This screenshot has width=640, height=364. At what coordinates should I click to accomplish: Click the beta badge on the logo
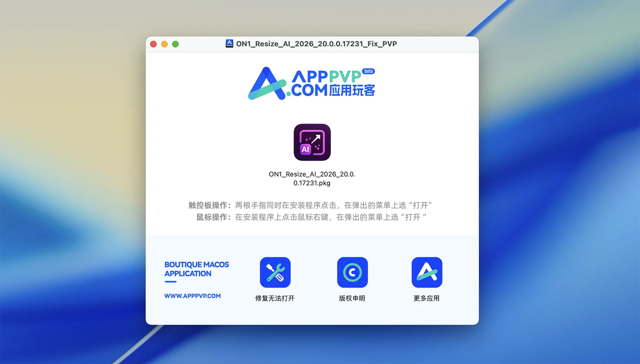[368, 71]
